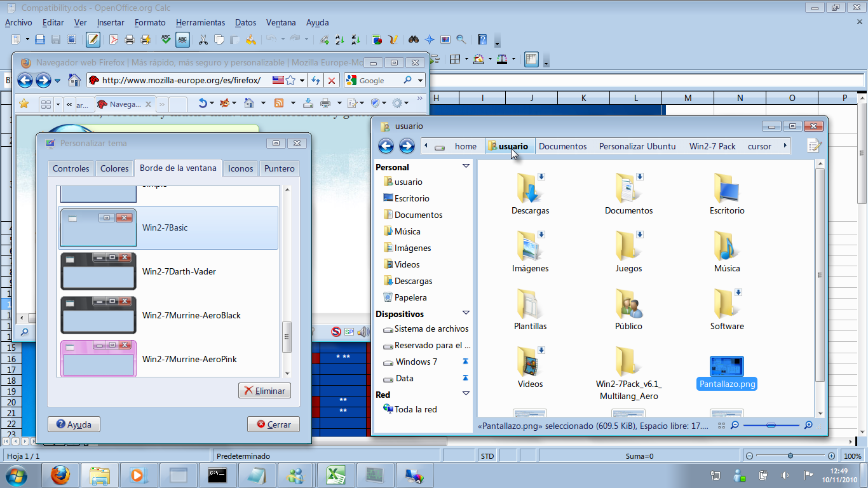
Task: Collapse the Red section in sidebar
Action: 466,394
